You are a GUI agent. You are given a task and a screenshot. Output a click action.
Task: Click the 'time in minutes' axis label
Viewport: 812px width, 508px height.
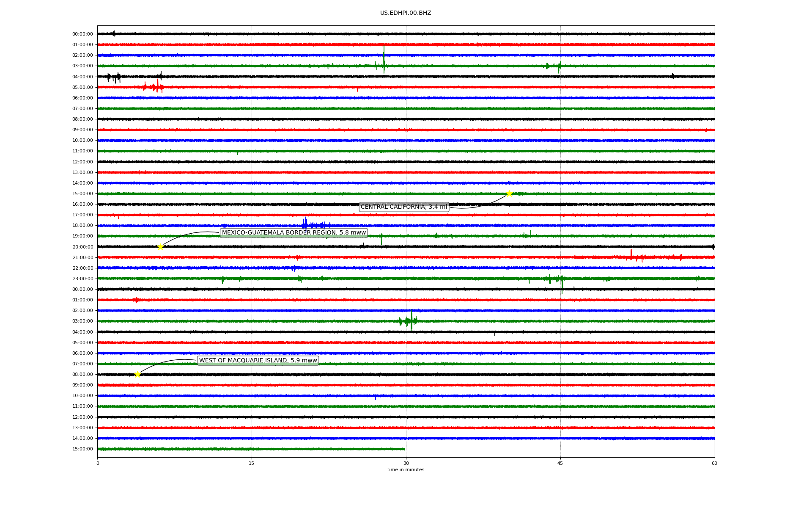406,470
